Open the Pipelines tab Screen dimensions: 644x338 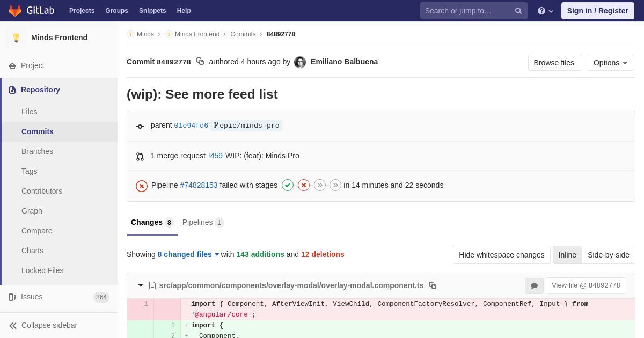203,223
